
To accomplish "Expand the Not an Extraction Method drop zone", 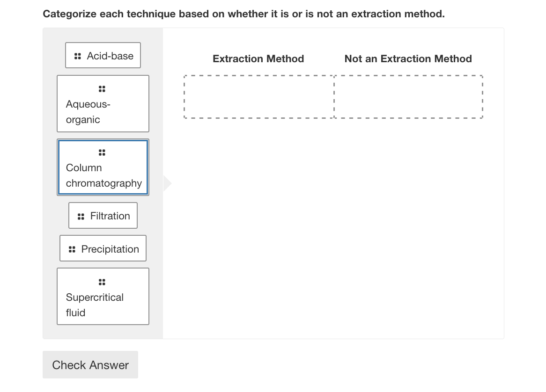I will (408, 96).
